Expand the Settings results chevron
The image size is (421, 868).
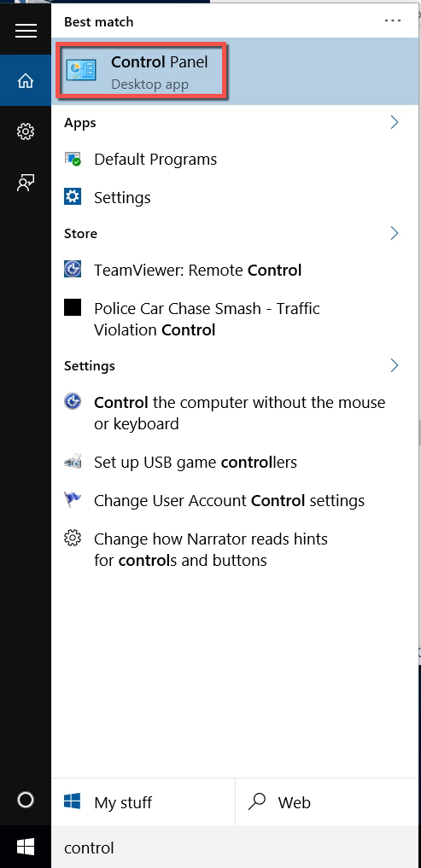coord(395,365)
